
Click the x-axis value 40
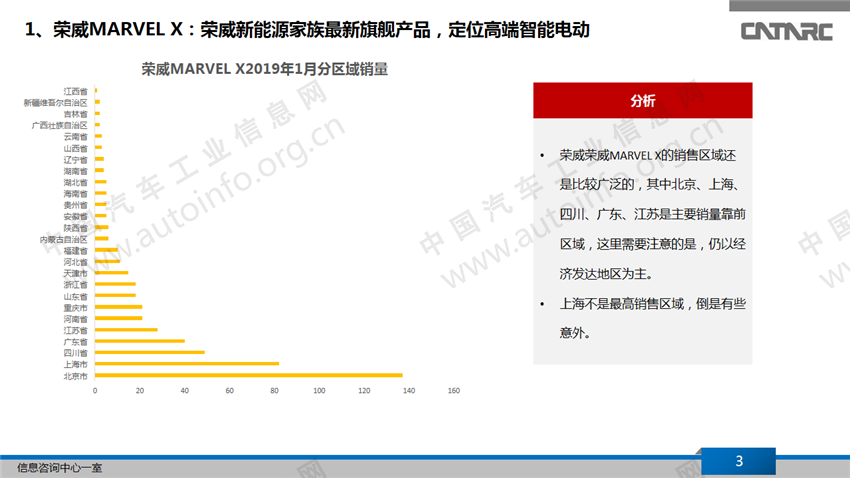[x=185, y=391]
